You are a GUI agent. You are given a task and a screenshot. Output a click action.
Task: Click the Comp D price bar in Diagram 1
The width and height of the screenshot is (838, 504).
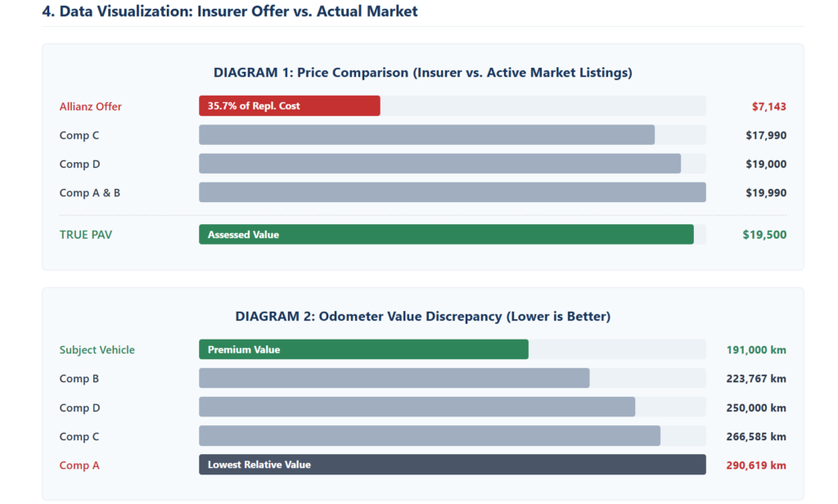point(439,164)
